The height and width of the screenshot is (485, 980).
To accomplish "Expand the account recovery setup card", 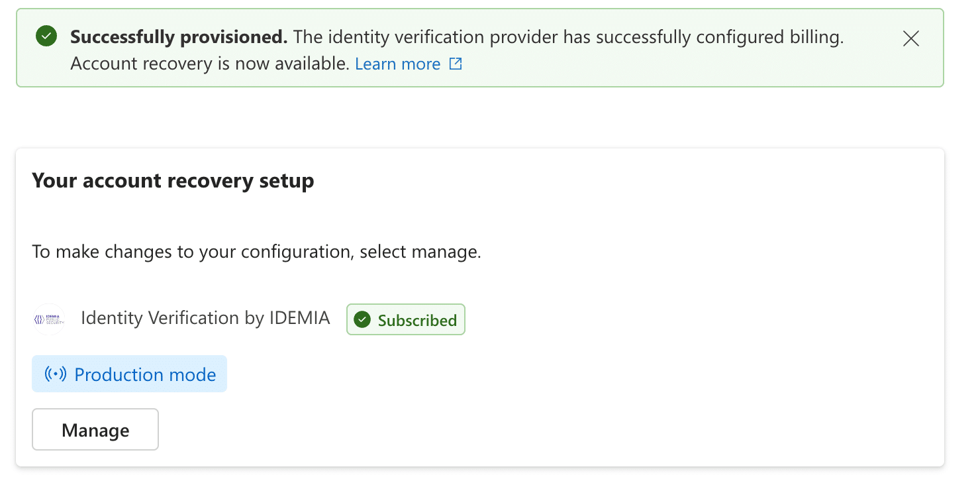I will pyautogui.click(x=480, y=306).
